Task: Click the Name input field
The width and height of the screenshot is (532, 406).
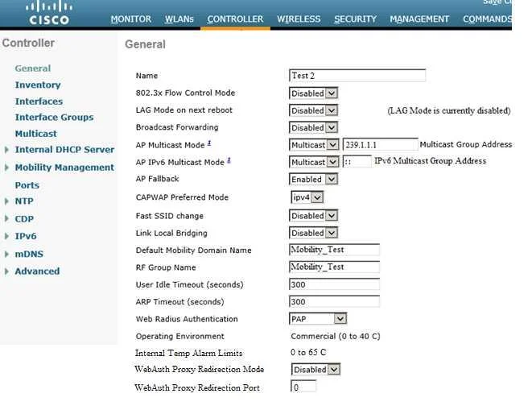Action: (x=357, y=76)
